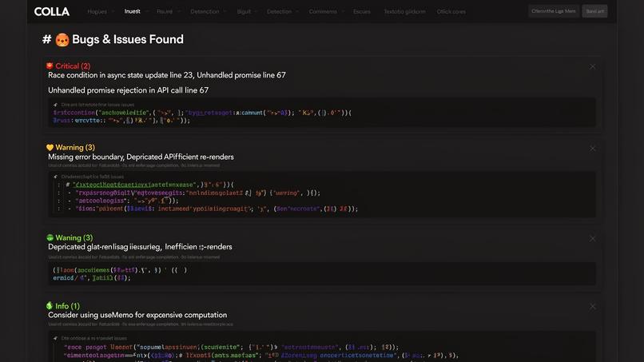Screen dimensions: 644x362
Task: Click the Sand art button
Action: click(x=594, y=11)
